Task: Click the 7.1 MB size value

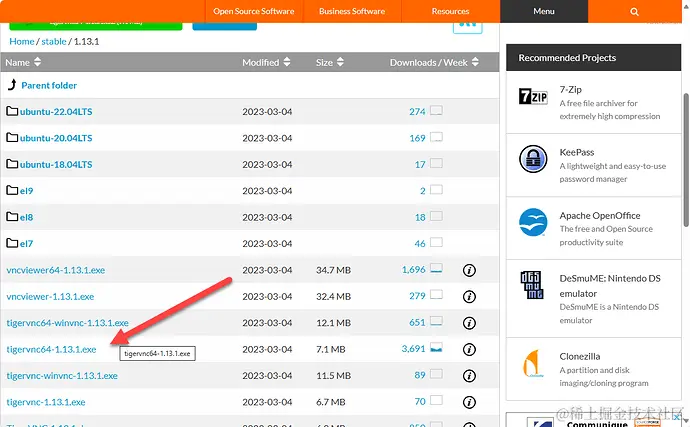Action: 330,350
